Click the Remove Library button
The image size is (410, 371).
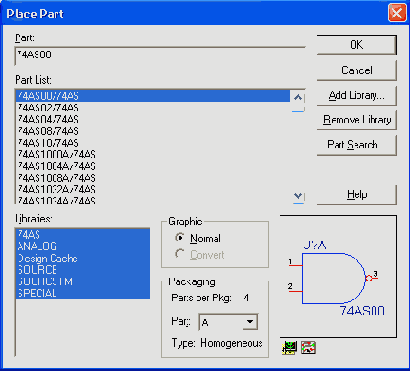click(356, 120)
